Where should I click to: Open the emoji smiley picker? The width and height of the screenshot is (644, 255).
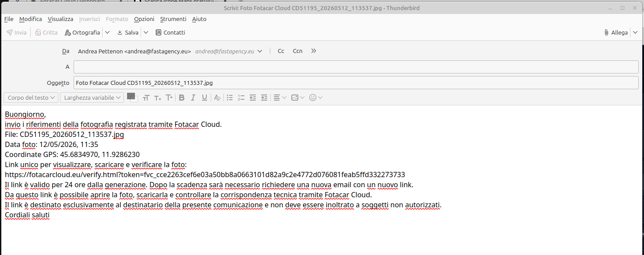[x=316, y=98]
